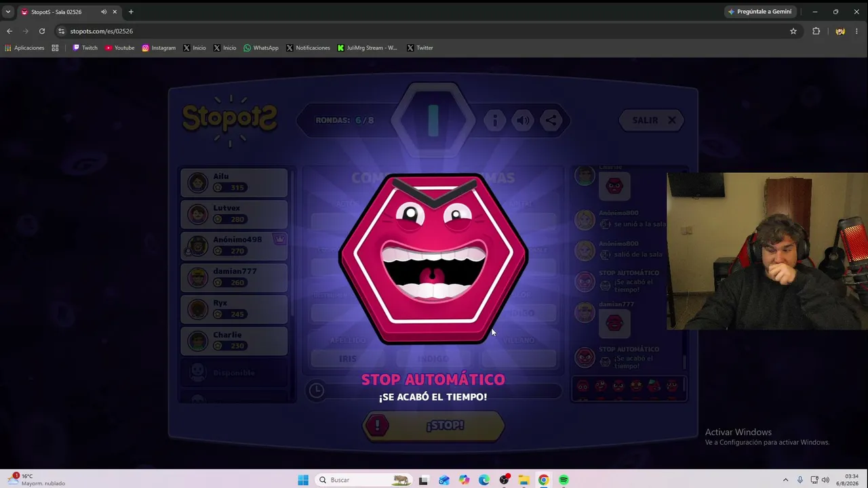868x488 pixels.
Task: Click Pregúntale a Gemini button
Action: click(759, 12)
